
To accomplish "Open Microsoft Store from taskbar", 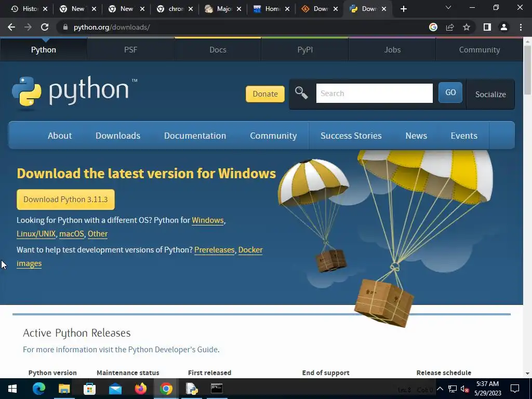I will click(89, 389).
